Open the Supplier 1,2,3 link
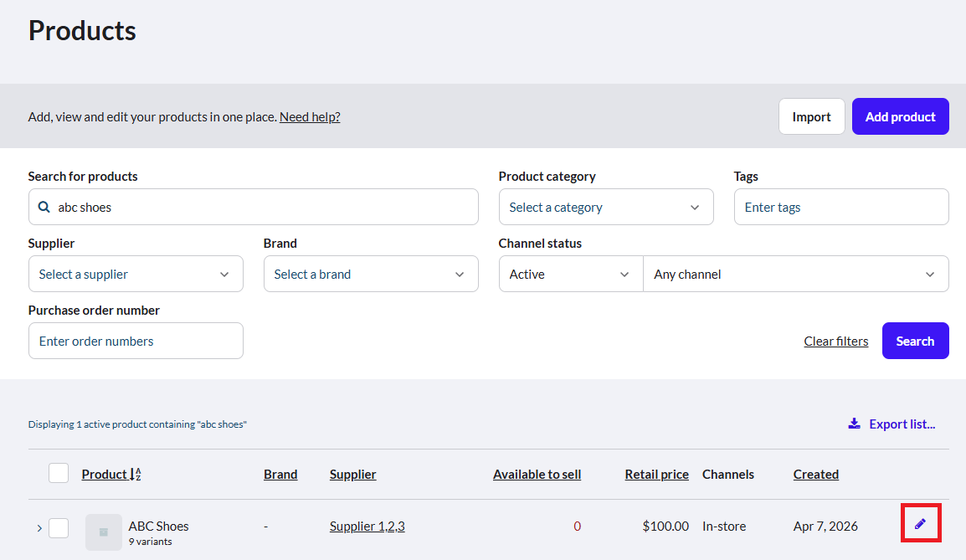The height and width of the screenshot is (560, 966). [367, 527]
